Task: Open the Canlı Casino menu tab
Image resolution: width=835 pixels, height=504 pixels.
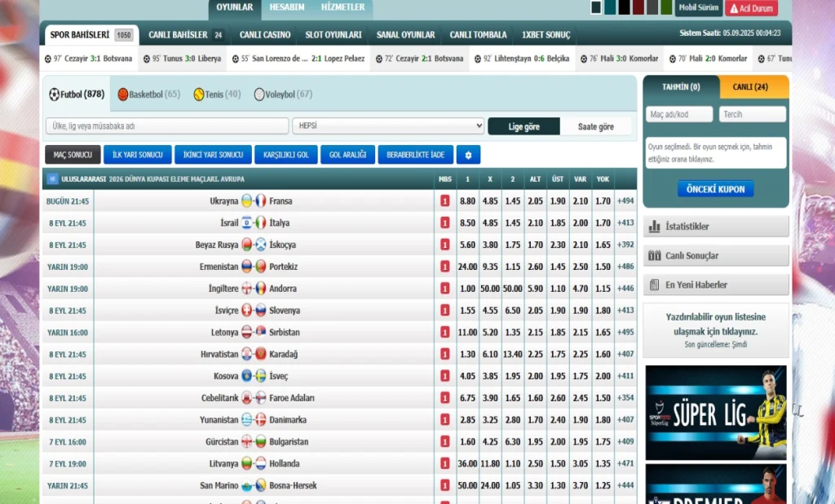Action: coord(264,35)
